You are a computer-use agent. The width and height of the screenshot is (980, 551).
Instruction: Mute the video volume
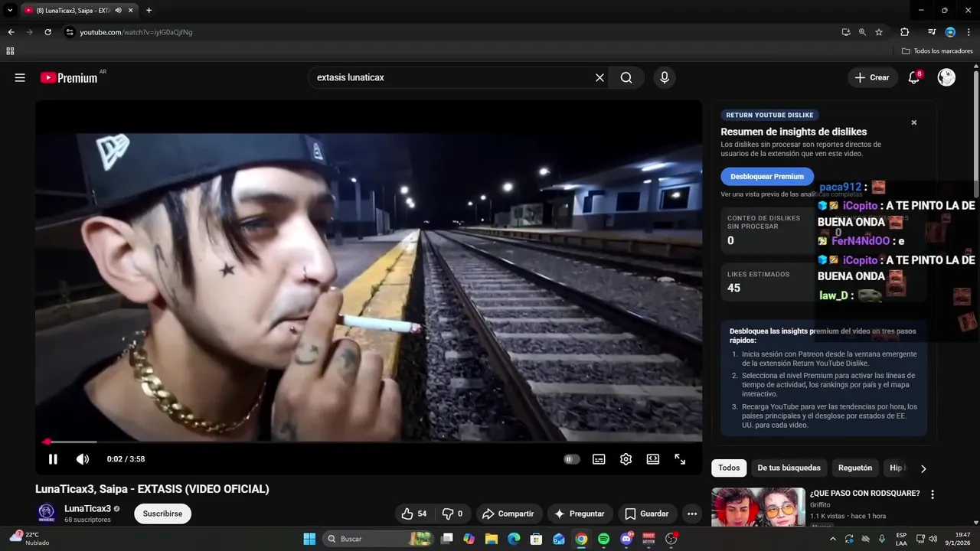pyautogui.click(x=82, y=459)
